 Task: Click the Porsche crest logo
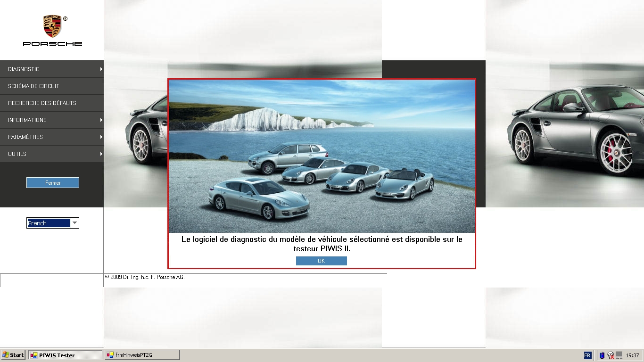point(52,26)
